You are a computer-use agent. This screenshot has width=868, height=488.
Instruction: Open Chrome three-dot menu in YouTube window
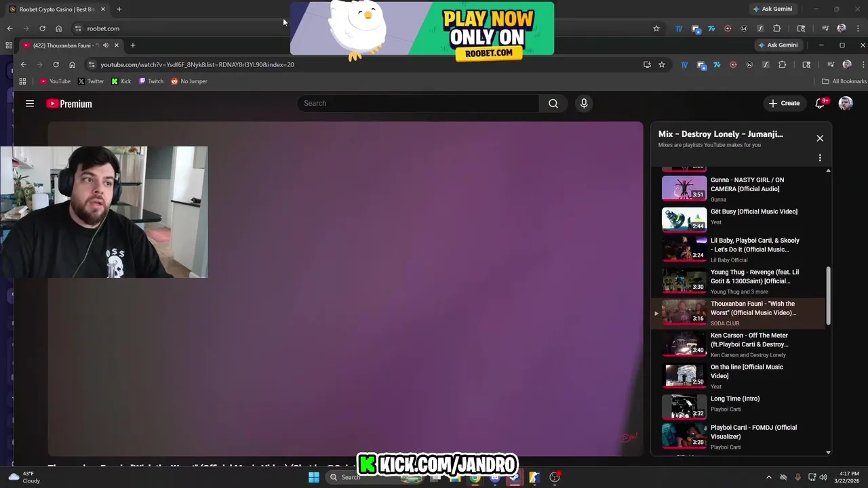863,64
